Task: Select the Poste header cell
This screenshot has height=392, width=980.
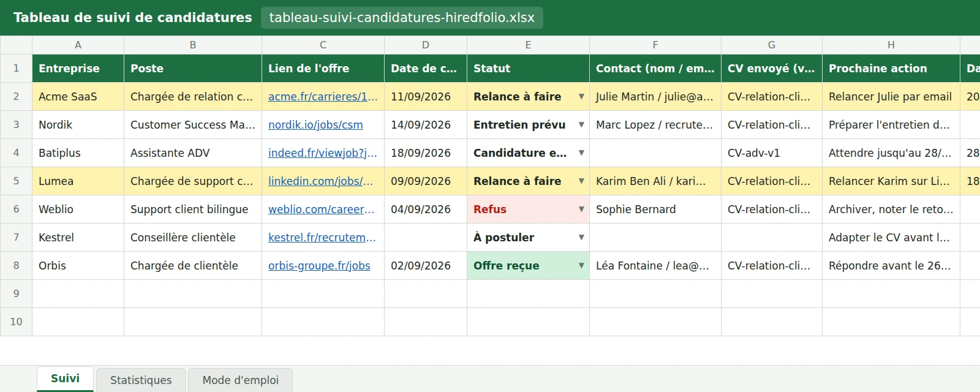Action: tap(193, 69)
